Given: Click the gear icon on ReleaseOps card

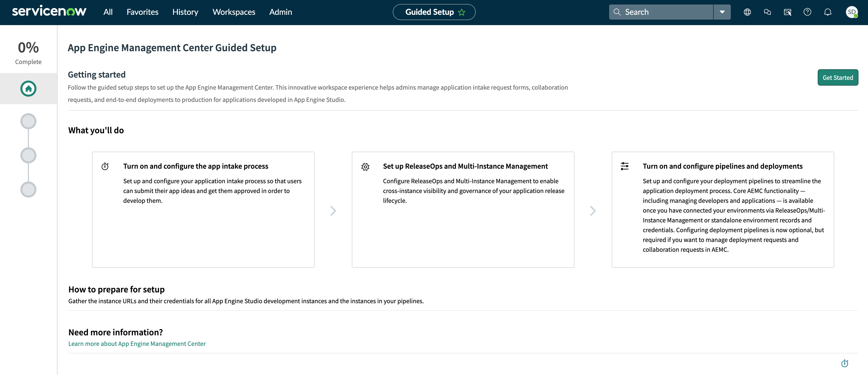Looking at the screenshot, I should click(x=365, y=167).
